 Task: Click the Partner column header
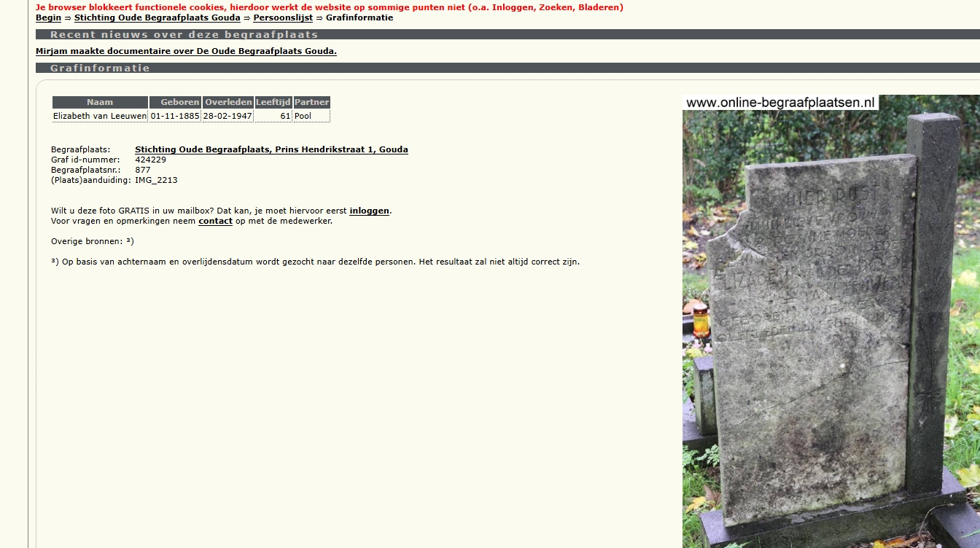(x=311, y=102)
